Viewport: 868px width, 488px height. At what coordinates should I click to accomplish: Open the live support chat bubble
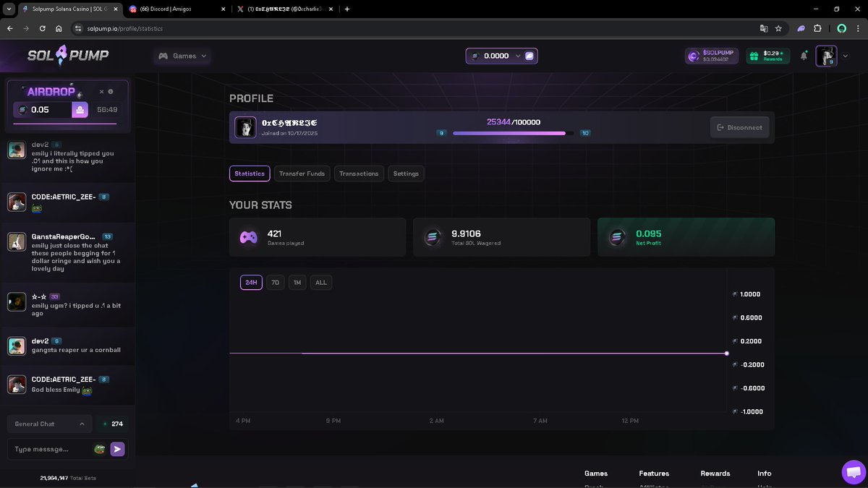click(854, 472)
